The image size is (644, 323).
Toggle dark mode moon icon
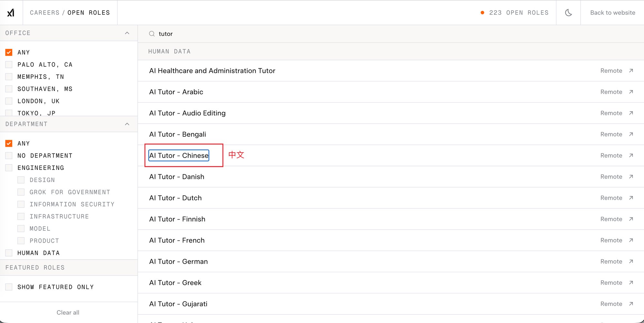tap(568, 13)
